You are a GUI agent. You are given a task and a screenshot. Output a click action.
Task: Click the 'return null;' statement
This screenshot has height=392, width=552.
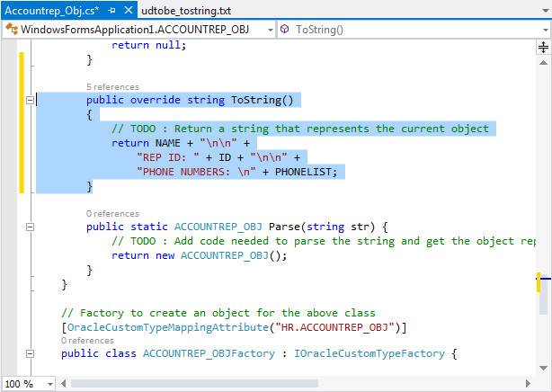(148, 45)
